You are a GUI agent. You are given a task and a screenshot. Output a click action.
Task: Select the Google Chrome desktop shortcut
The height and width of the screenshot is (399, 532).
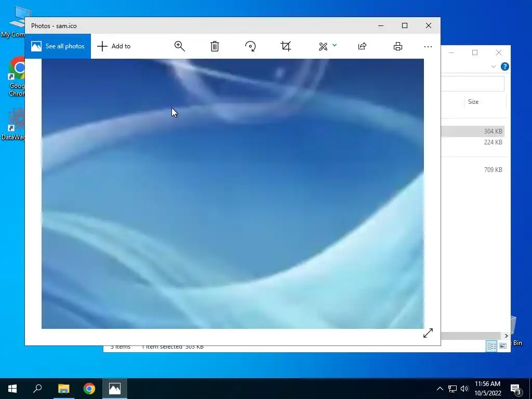tap(16, 76)
